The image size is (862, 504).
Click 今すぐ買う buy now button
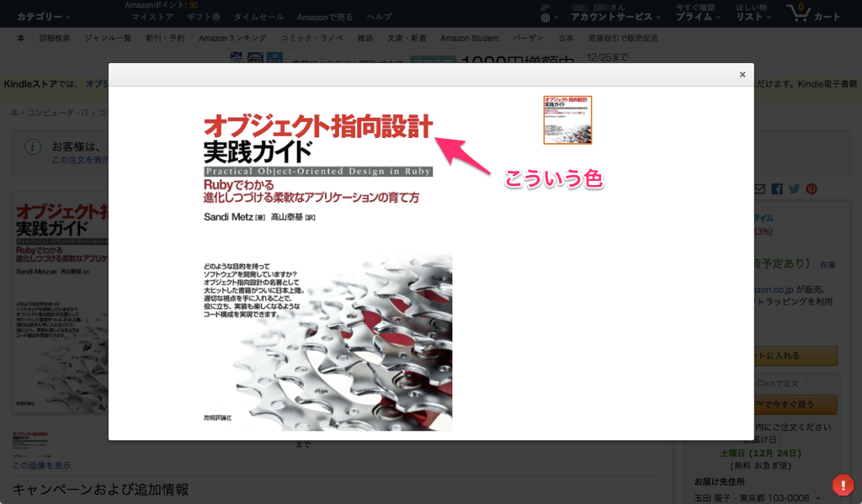pyautogui.click(x=796, y=405)
